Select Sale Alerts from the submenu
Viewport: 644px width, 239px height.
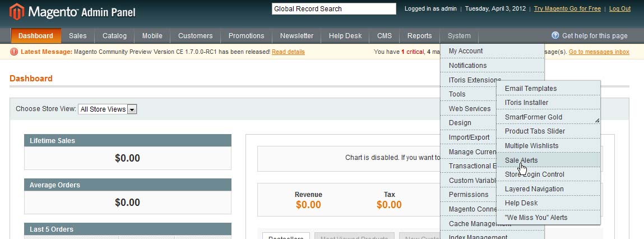521,160
